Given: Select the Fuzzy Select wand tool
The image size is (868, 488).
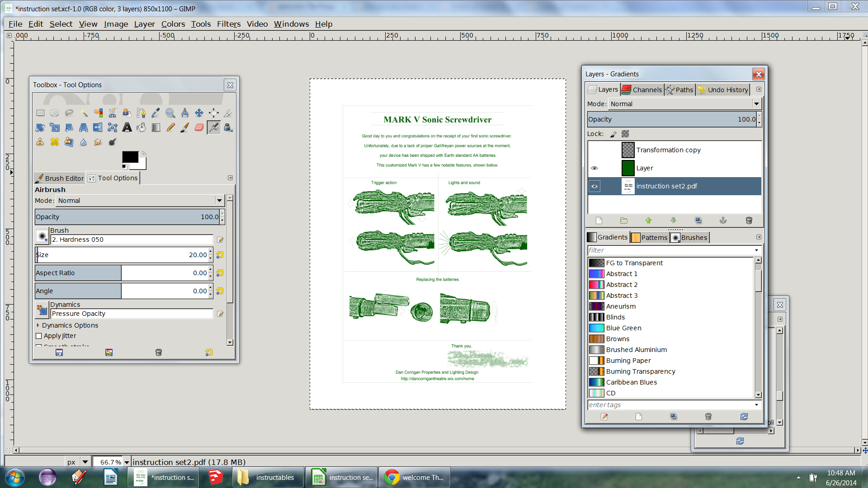Looking at the screenshot, I should pos(84,113).
